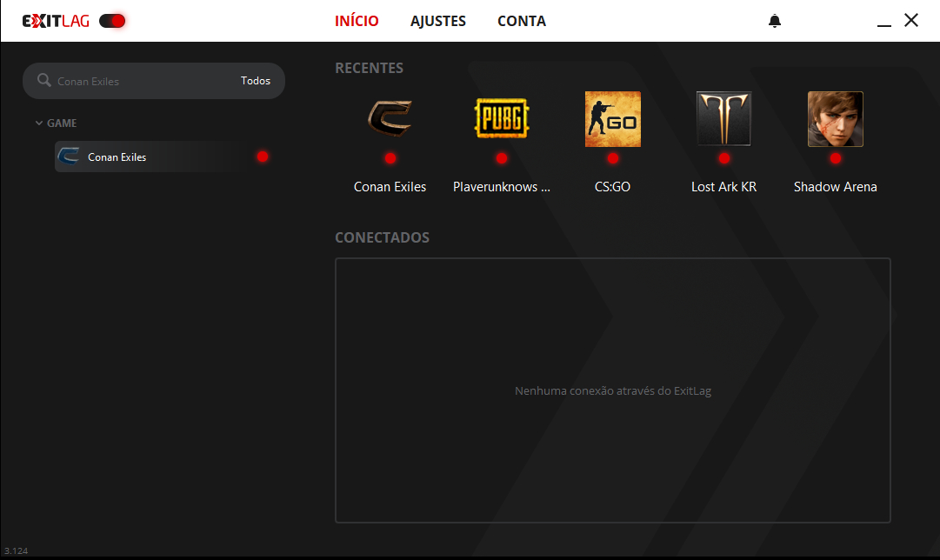The image size is (940, 560).
Task: Click the ExitLag logo
Action: (56, 21)
